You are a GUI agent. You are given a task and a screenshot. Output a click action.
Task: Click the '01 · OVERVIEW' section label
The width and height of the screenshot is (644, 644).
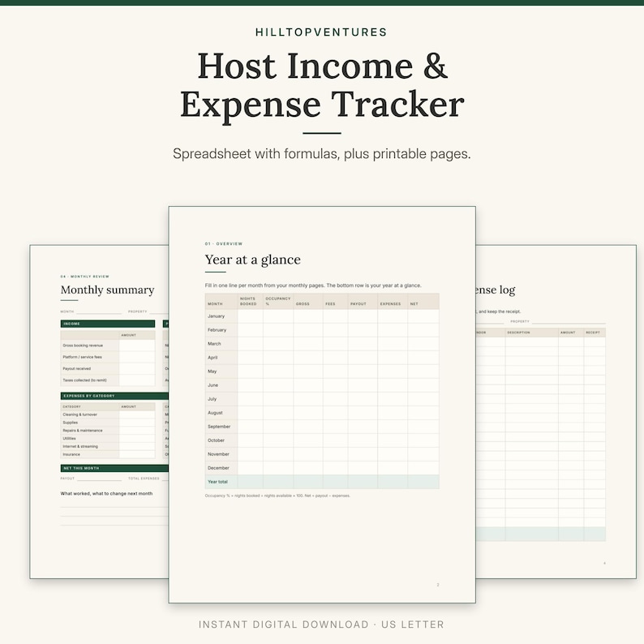(x=224, y=243)
